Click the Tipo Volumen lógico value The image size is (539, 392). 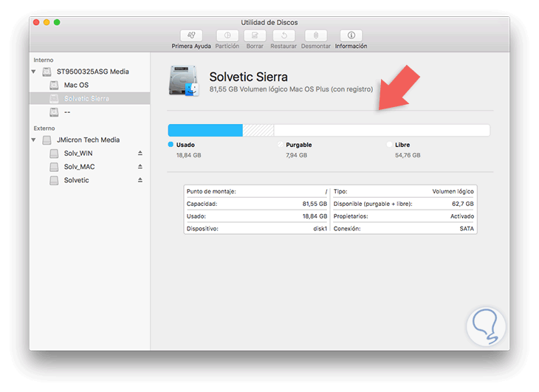point(453,191)
